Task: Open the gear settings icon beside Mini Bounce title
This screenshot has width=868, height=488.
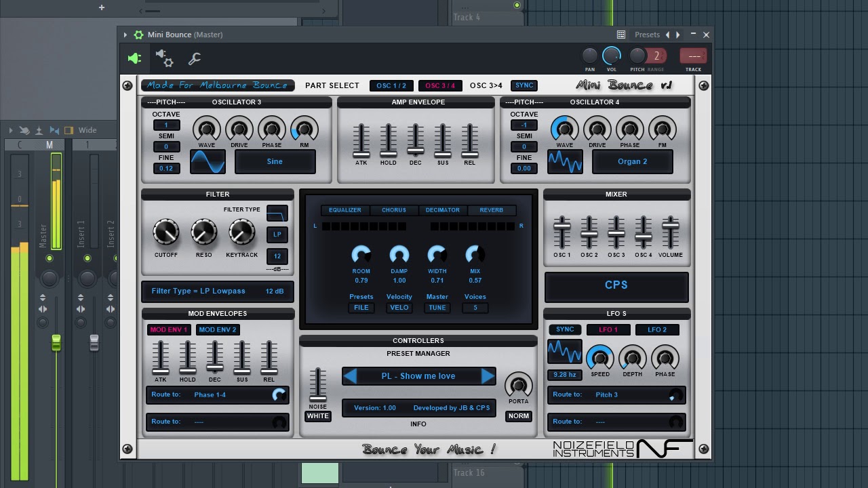Action: coord(138,35)
